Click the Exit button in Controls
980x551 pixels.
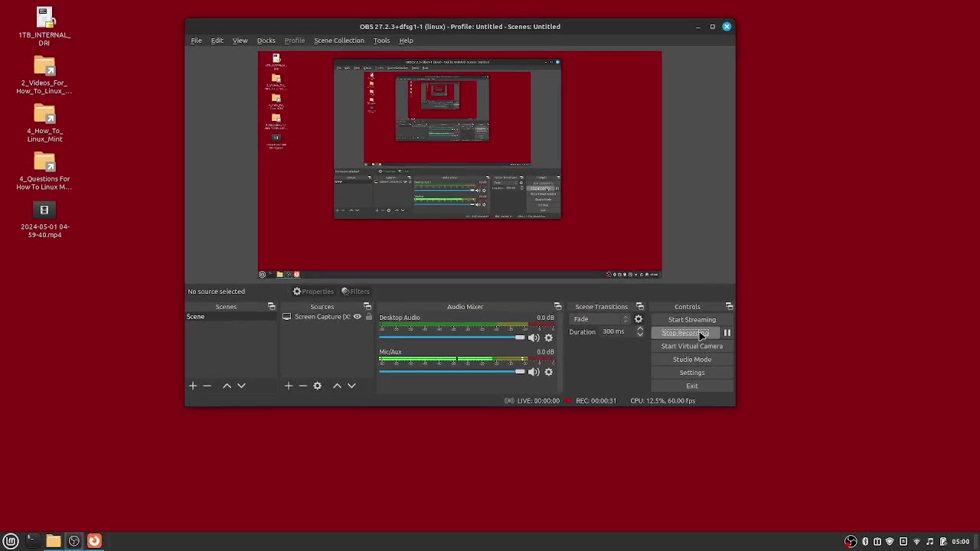click(x=692, y=386)
